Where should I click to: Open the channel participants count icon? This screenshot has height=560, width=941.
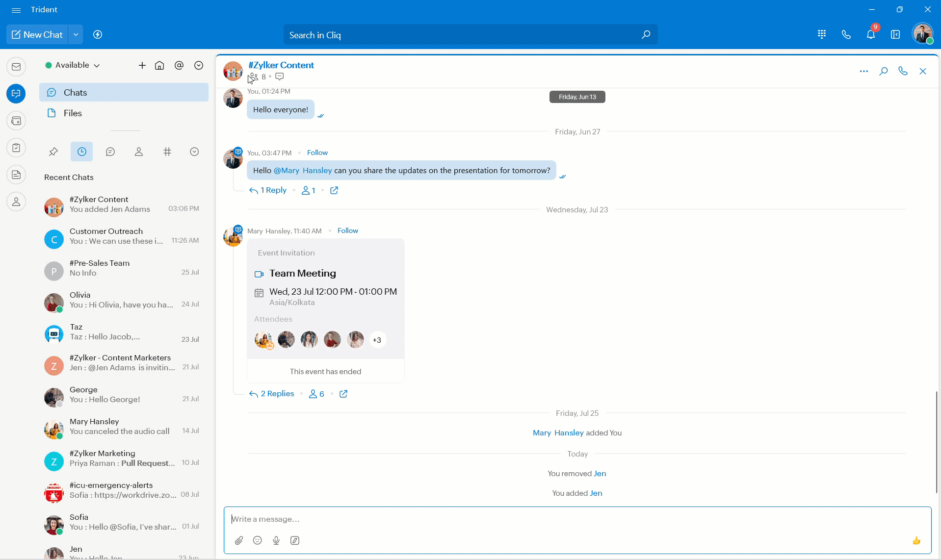point(257,77)
